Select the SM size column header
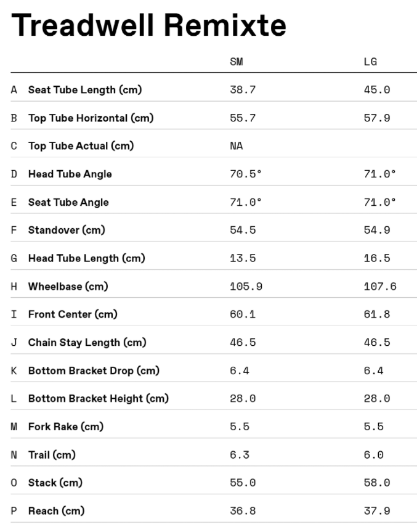Image resolution: width=417 pixels, height=532 pixels. pos(237,62)
